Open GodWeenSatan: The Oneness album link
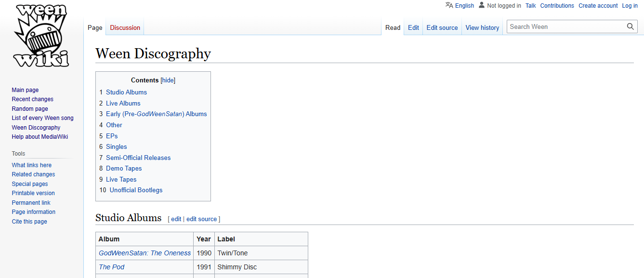 [x=145, y=253]
